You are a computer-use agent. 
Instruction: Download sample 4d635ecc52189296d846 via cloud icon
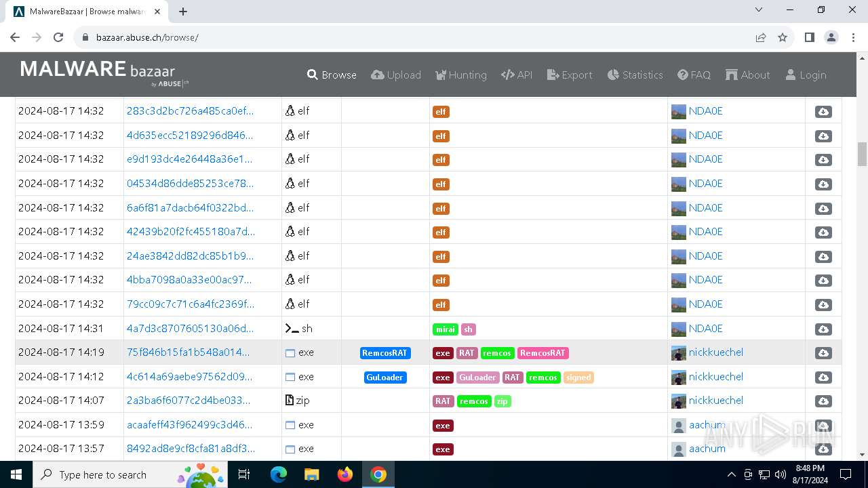click(823, 136)
